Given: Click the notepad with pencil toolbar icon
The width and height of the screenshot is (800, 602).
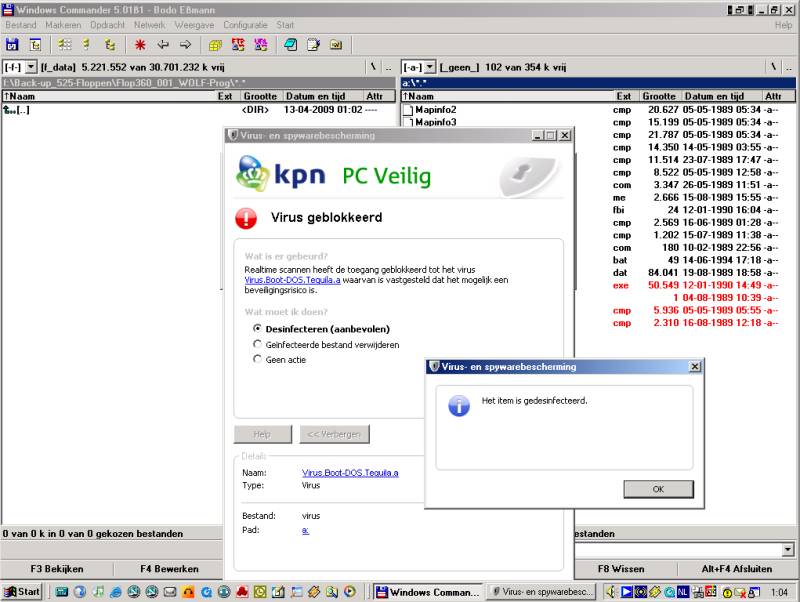Looking at the screenshot, I should coord(313,45).
